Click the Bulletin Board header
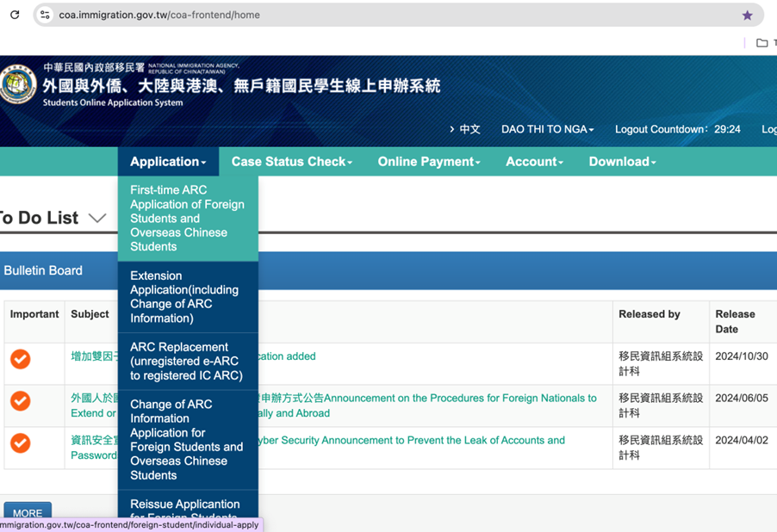777x532 pixels. click(43, 270)
